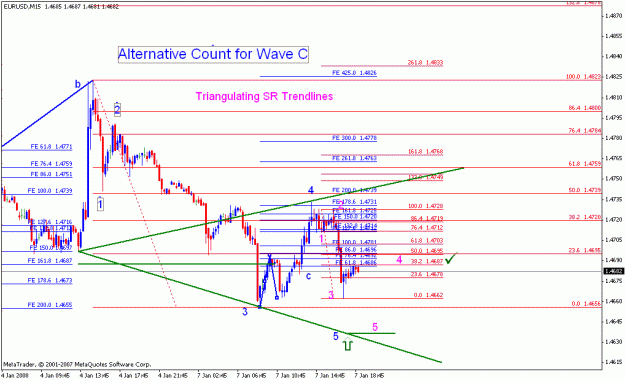Screen dimensions: 625x380
Task: Click the 'FE 86.0 1.4751' expansion label
Action: (x=51, y=174)
